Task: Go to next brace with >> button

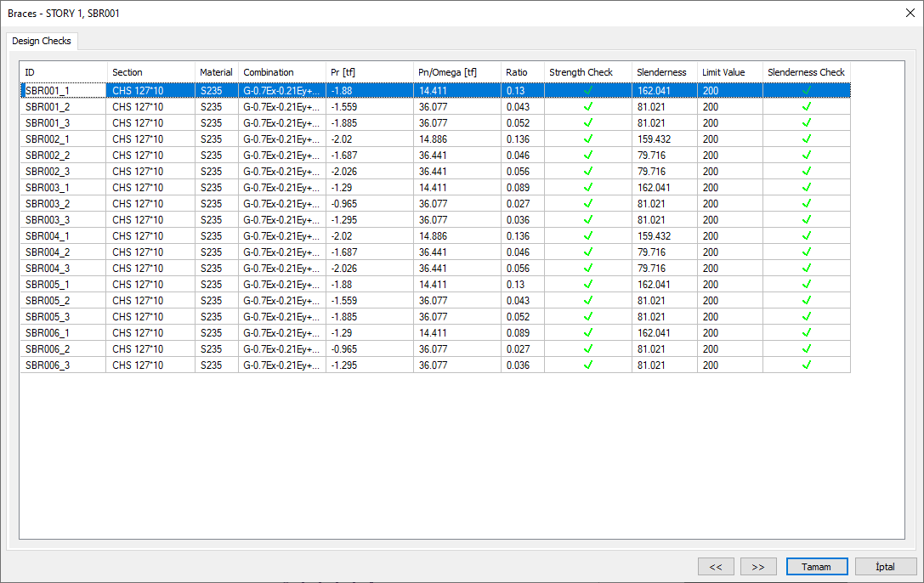Action: coord(758,566)
